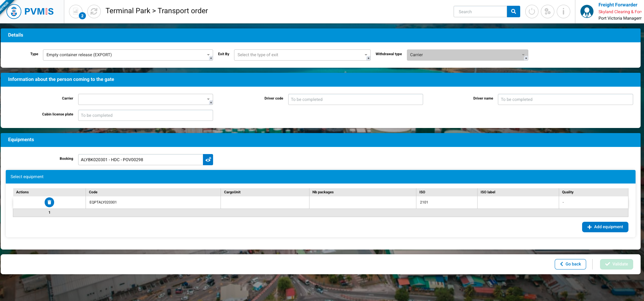The width and height of the screenshot is (644, 301).
Task: Open the Carrier dropdown in gate information
Action: 145,100
